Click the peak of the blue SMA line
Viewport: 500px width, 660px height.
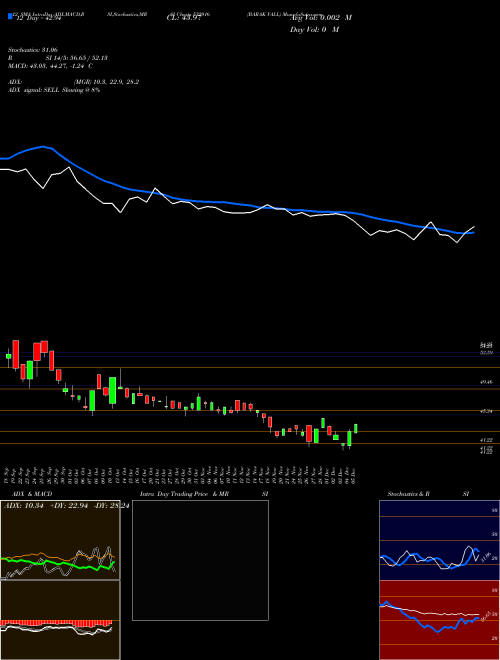coord(43,146)
